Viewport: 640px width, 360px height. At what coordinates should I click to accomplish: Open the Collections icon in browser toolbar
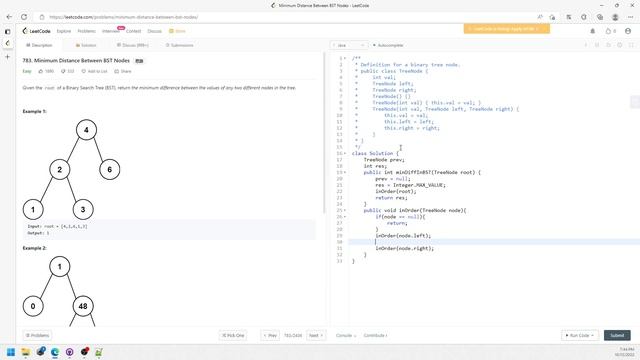(600, 17)
